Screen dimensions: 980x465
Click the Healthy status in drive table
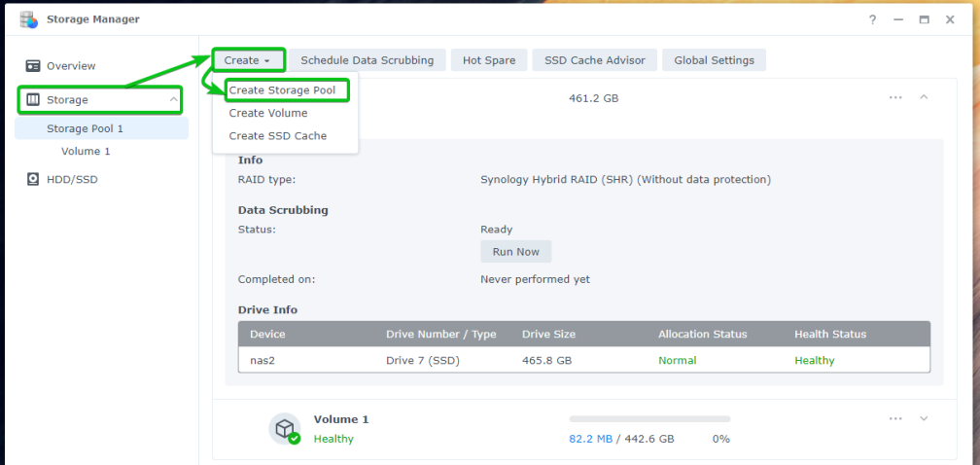[x=815, y=361]
